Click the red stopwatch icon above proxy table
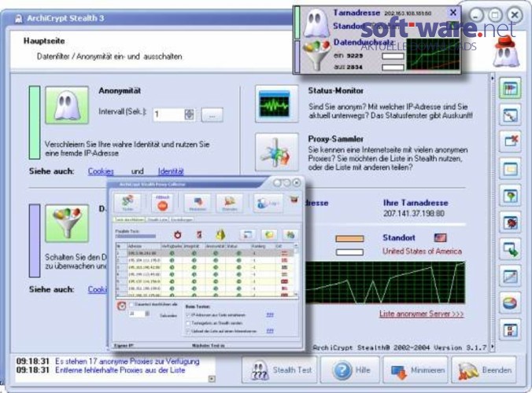The width and height of the screenshot is (532, 393). pyautogui.click(x=177, y=234)
